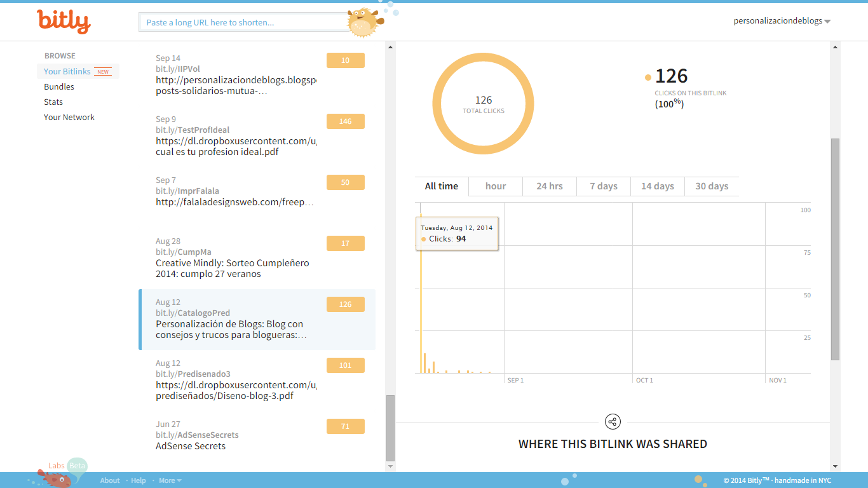
Task: Switch to the 30 days tab
Action: (x=712, y=186)
